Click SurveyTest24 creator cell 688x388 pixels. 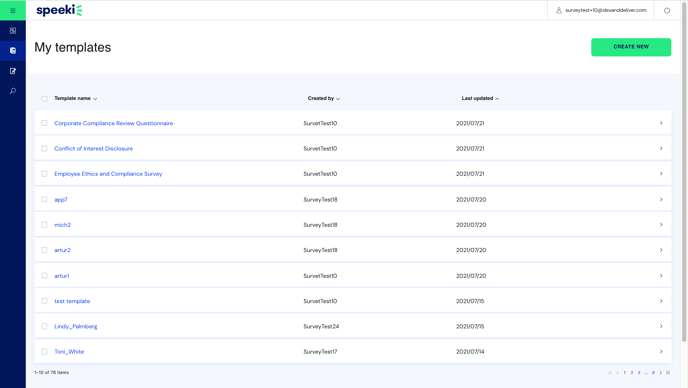[x=321, y=327]
